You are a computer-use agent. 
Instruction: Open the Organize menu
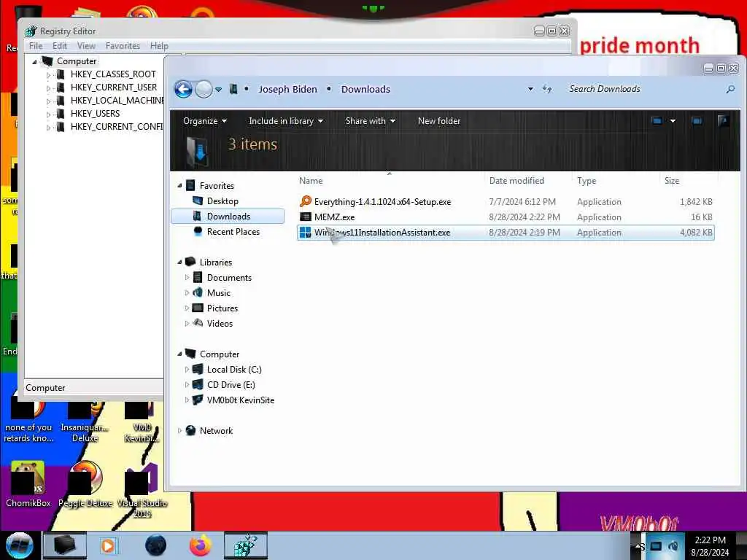coord(205,121)
